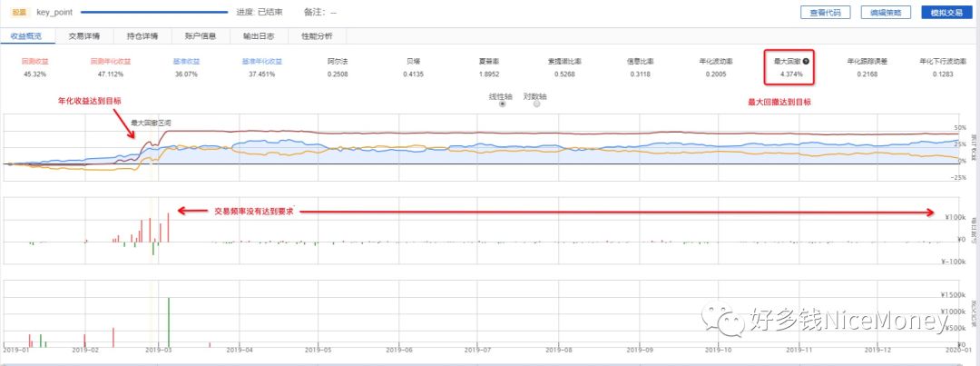Click the 贝塔 value 0.4135
Image resolution: width=980 pixels, height=366 pixels.
click(x=413, y=74)
